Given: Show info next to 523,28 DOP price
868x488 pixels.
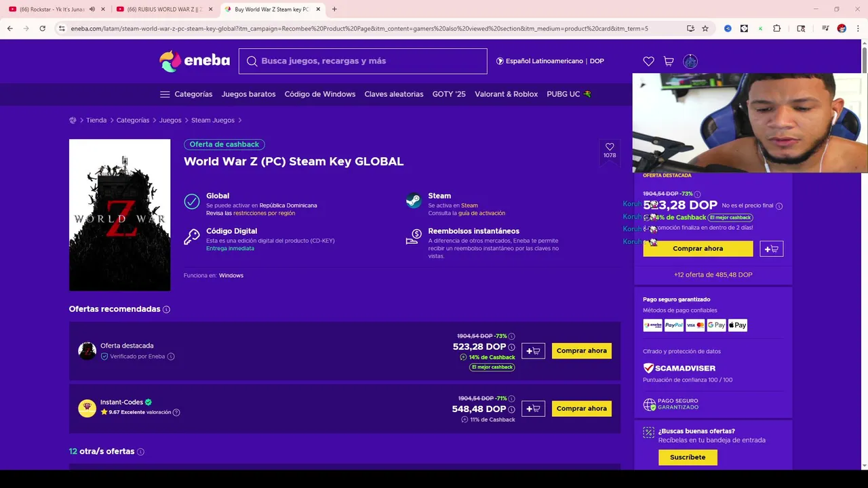Looking at the screenshot, I should tap(511, 347).
